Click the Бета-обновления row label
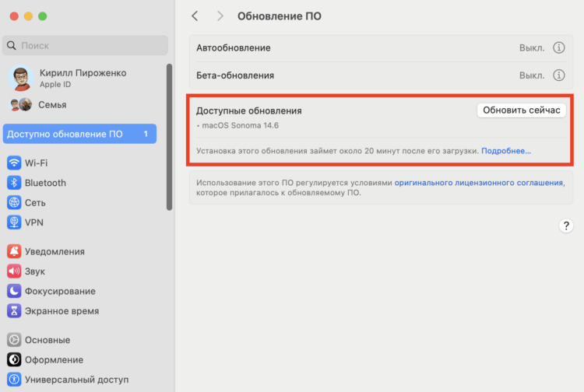Image resolution: width=584 pixels, height=392 pixels. point(235,75)
